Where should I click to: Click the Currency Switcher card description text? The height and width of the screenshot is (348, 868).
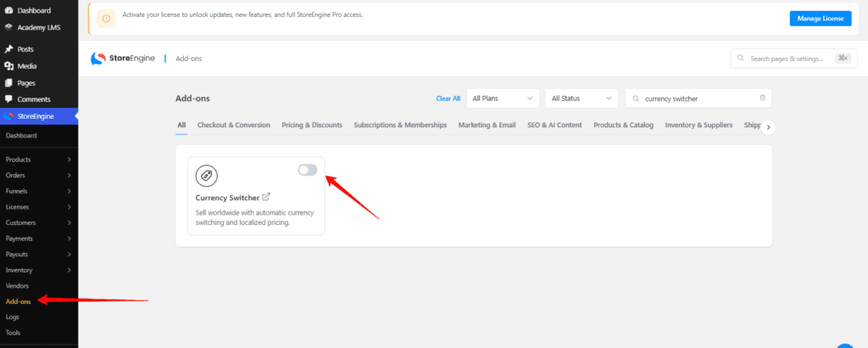[x=254, y=218]
